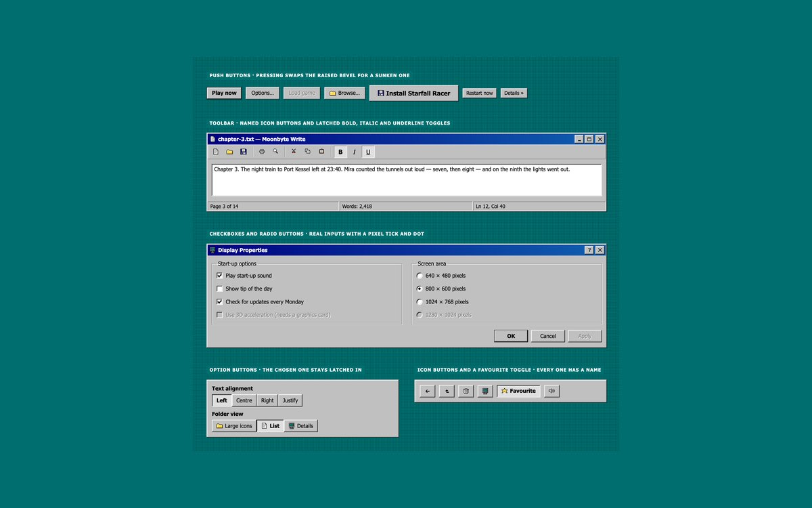This screenshot has height=508, width=812.
Task: Click the Up arrow icon button
Action: [447, 391]
